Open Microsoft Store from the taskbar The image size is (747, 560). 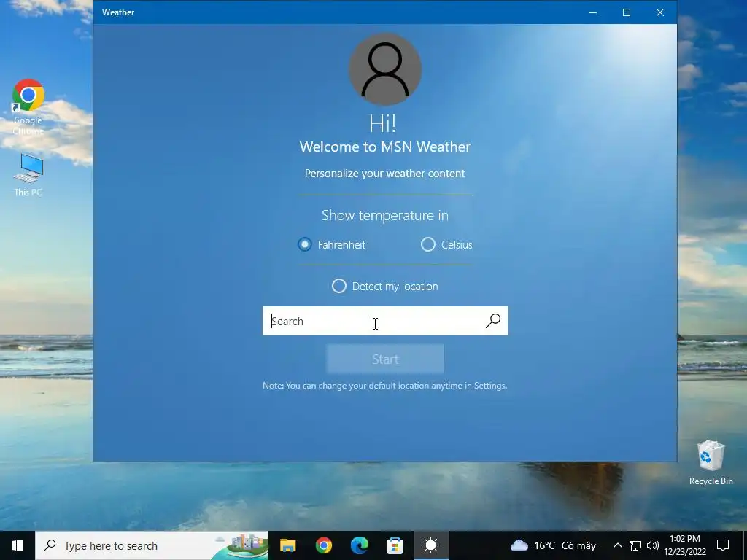395,545
